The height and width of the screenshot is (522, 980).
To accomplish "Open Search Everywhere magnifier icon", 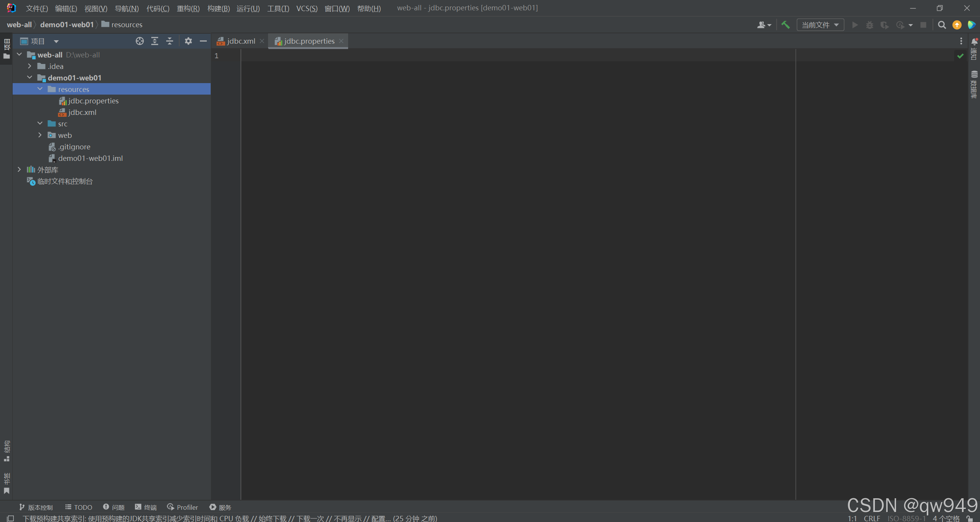I will click(x=942, y=25).
